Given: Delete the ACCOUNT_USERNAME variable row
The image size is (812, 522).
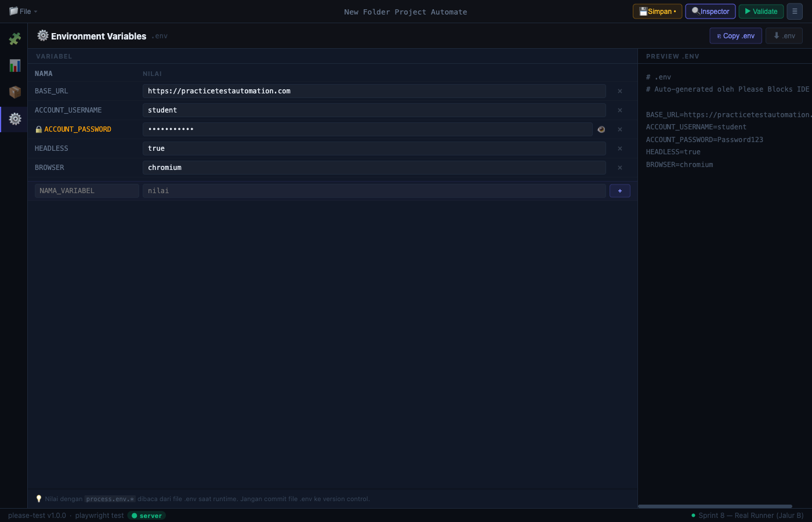Looking at the screenshot, I should point(620,110).
